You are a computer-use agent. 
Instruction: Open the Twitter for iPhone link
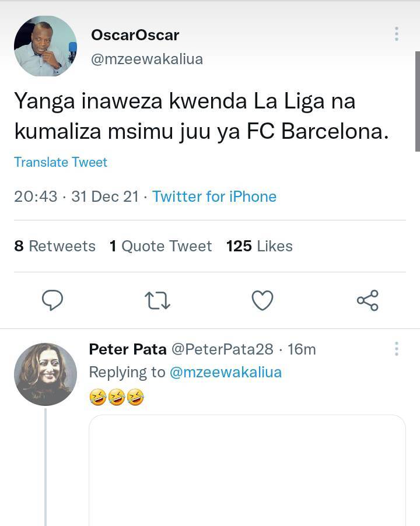click(214, 197)
